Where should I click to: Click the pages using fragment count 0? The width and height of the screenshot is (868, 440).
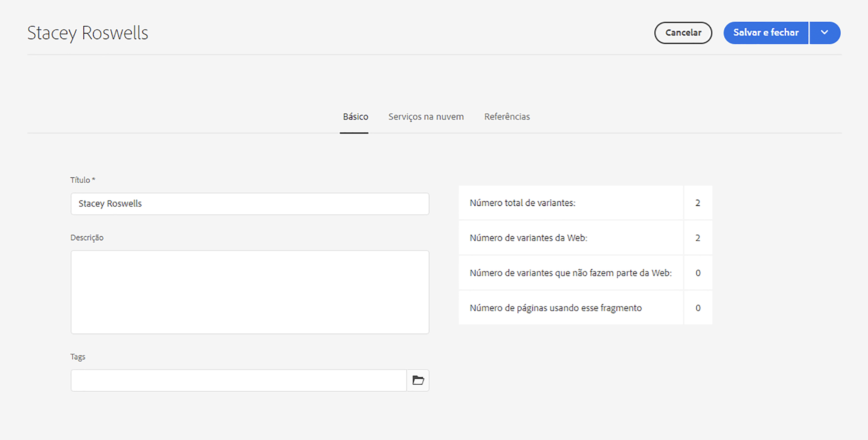coord(698,308)
